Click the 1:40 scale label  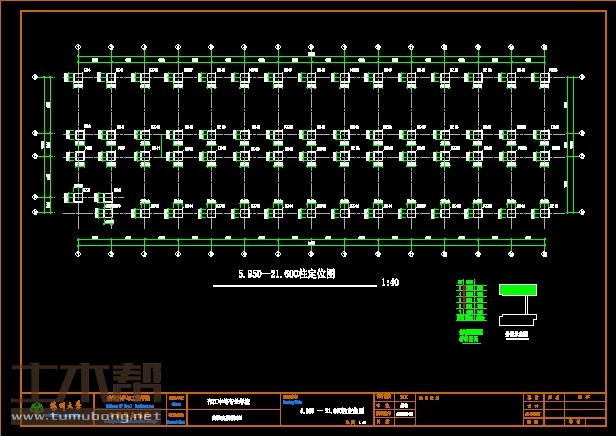tap(390, 283)
